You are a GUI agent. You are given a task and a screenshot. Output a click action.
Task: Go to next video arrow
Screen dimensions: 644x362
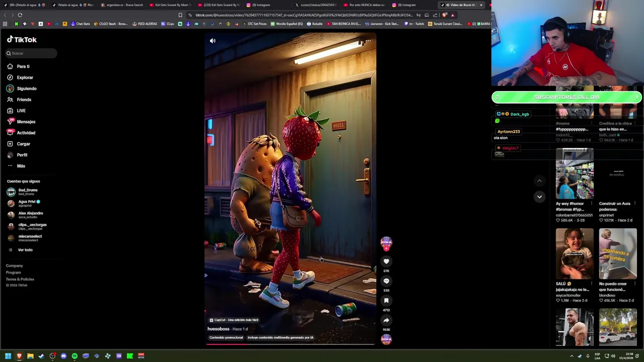point(539,197)
